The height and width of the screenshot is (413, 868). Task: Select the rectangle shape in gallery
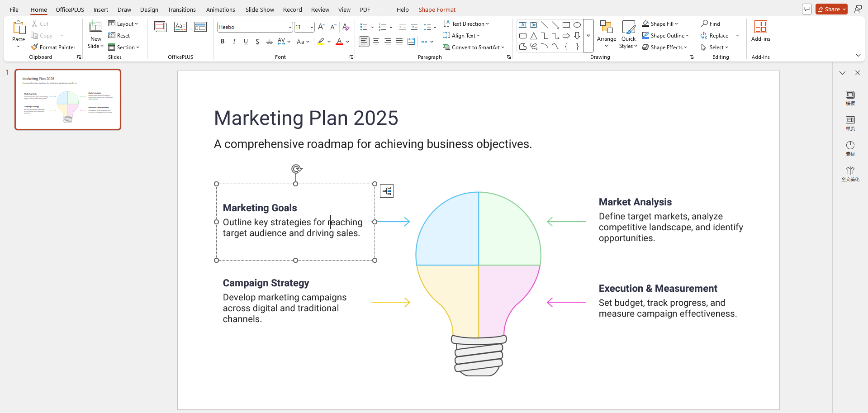(566, 25)
